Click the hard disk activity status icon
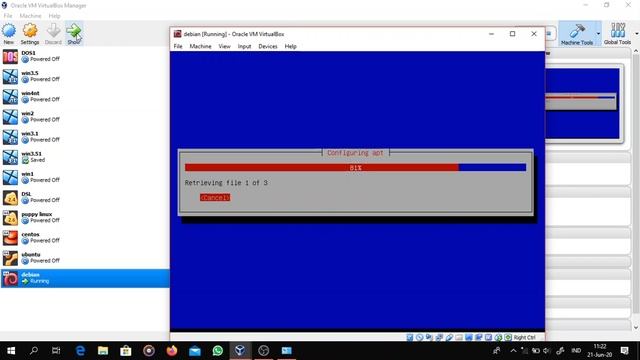This screenshot has height=360, width=640. [410, 338]
